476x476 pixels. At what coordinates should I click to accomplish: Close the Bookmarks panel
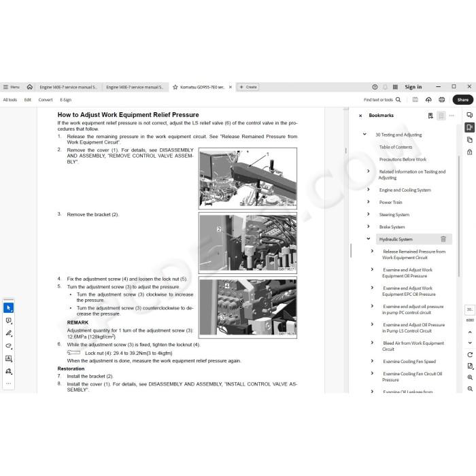[360, 116]
